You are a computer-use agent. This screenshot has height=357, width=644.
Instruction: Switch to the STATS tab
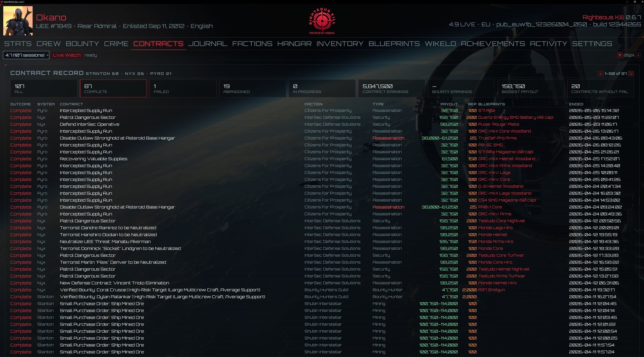click(18, 44)
